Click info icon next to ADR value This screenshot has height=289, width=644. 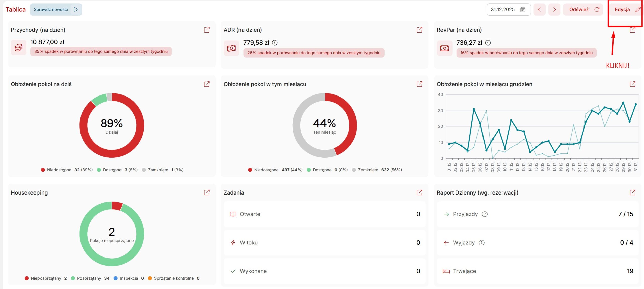(275, 43)
